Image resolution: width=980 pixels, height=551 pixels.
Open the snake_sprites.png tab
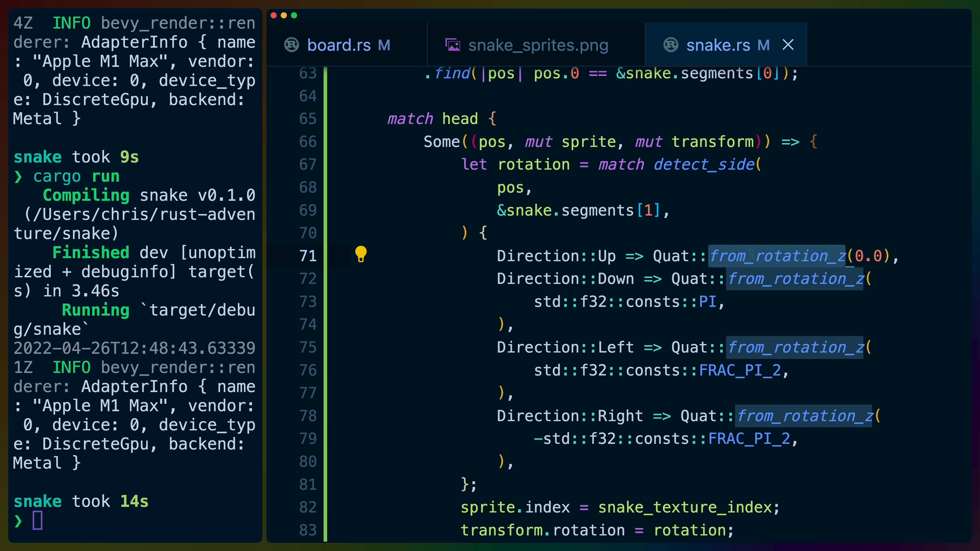click(x=538, y=44)
